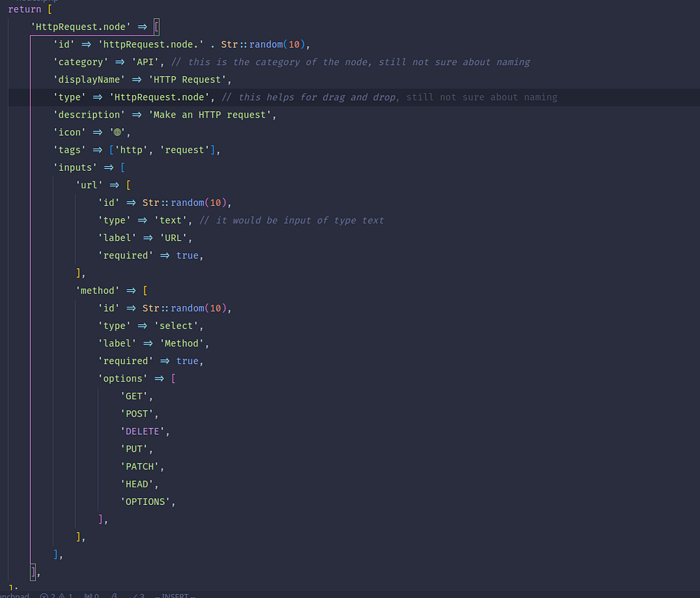Image resolution: width=700 pixels, height=598 pixels.
Task: Click the 'return' keyword
Action: click(x=24, y=9)
